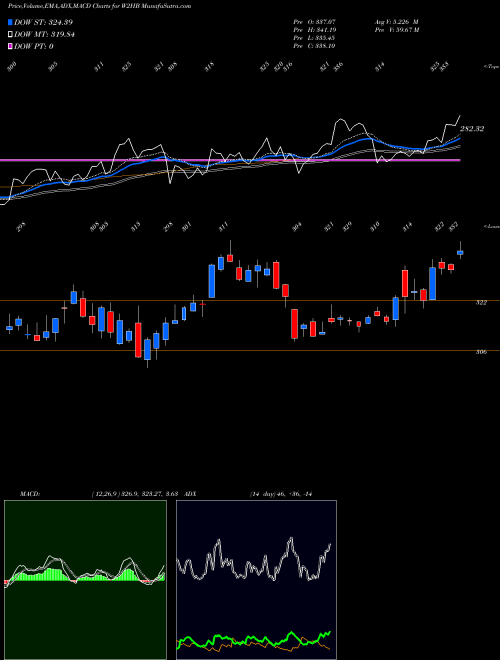
Task: Open the ADX indicator panel
Action: tap(256, 580)
